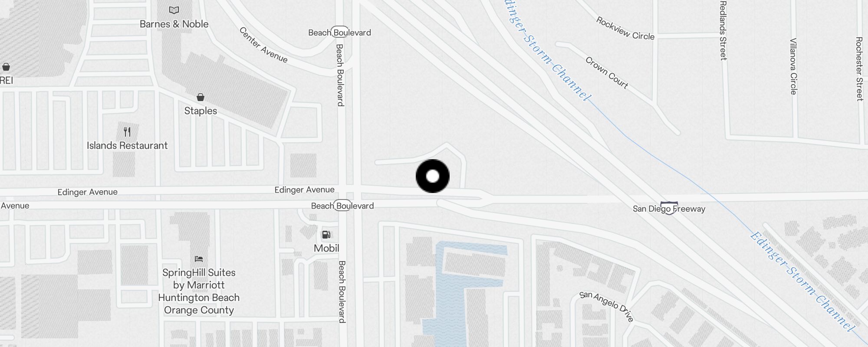Select the Rockview Circle street label
The image size is (868, 347).
pos(625,29)
